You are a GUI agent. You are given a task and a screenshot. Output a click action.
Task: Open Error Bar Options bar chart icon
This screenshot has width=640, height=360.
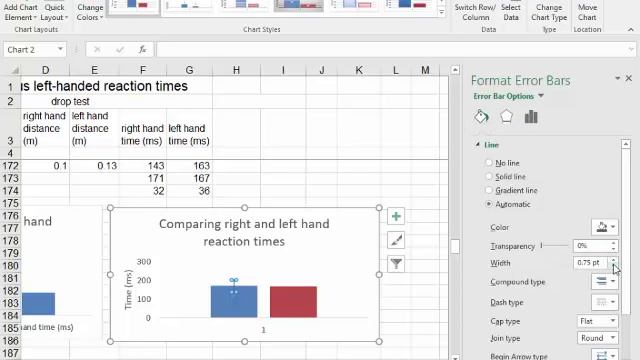coord(531,117)
